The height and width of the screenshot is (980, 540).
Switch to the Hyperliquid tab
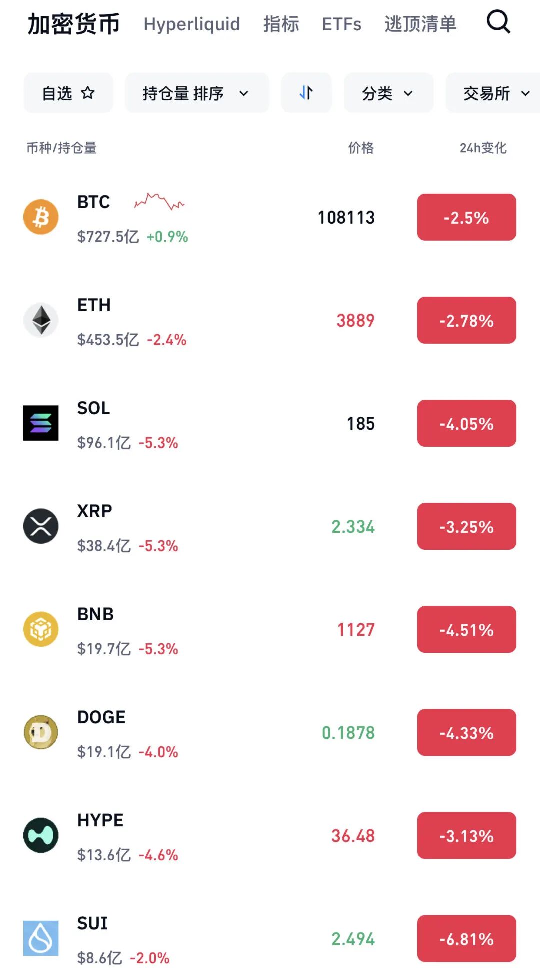[x=192, y=24]
